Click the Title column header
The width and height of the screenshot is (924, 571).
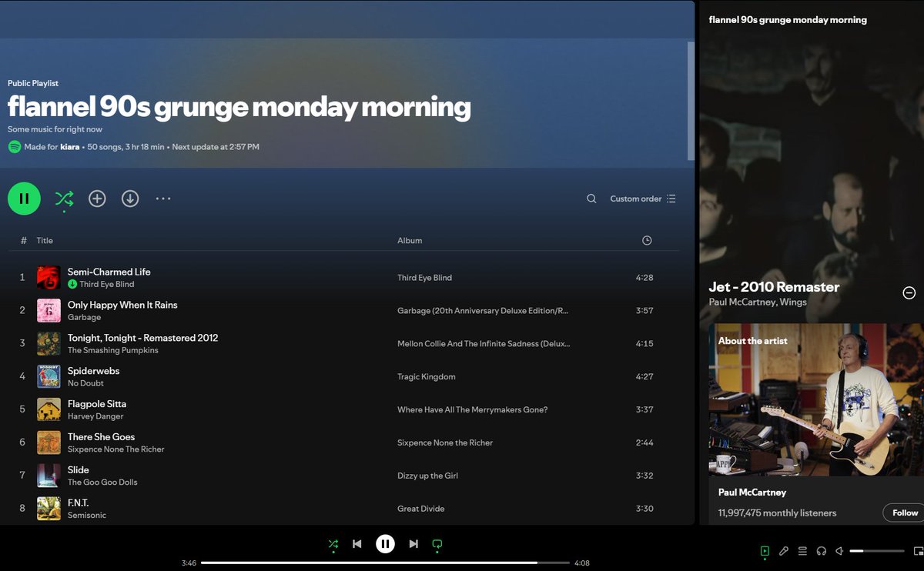[x=45, y=241]
